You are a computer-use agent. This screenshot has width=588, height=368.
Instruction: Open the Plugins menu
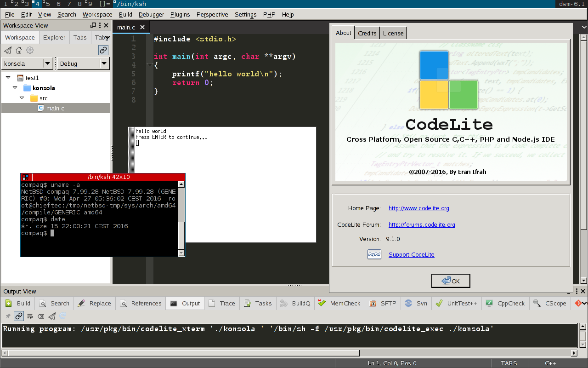coord(180,14)
